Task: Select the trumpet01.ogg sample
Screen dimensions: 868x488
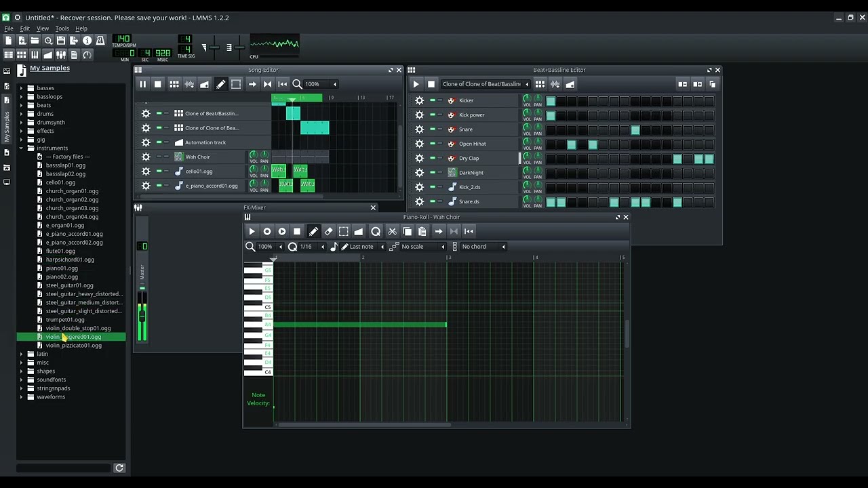Action: click(65, 320)
